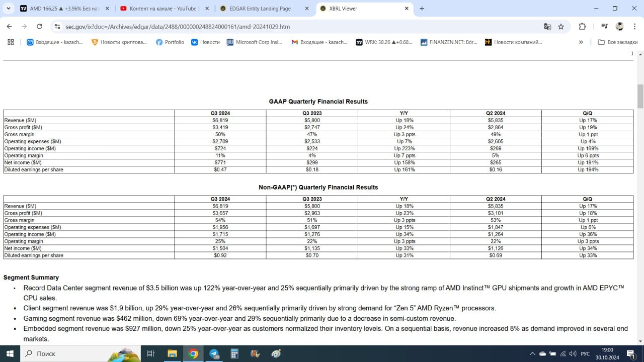This screenshot has width=644, height=362.
Task: Click GAAP Quarterly Financial Results heading
Action: click(x=318, y=102)
